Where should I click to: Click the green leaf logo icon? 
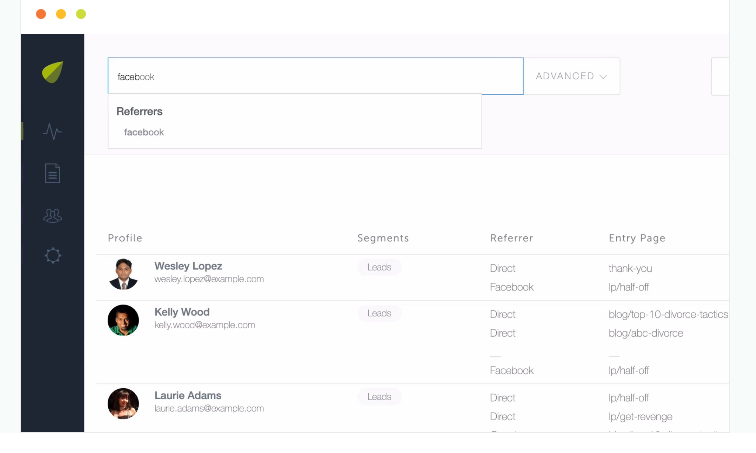click(x=52, y=72)
